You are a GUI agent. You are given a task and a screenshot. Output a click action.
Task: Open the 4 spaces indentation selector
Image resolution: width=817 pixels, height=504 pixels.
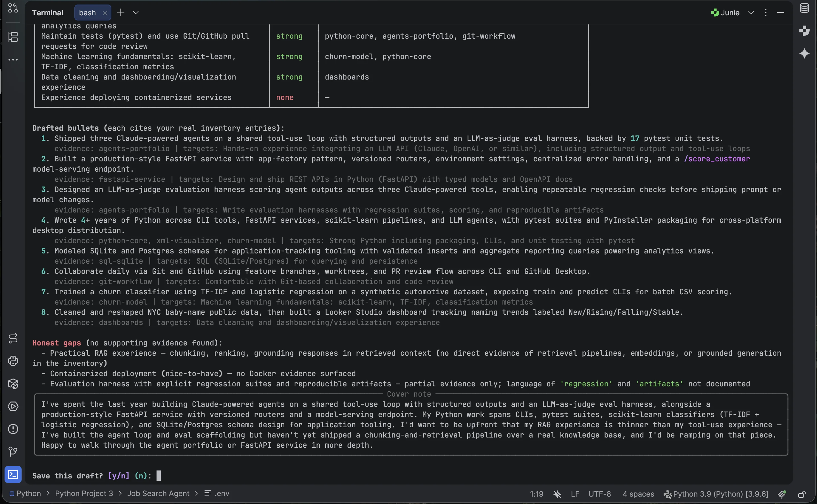tap(638, 494)
